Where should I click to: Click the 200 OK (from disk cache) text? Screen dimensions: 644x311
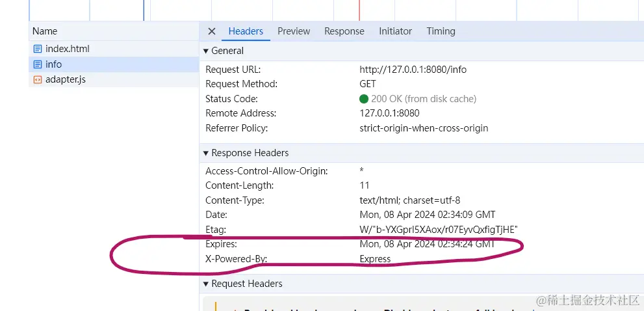424,99
